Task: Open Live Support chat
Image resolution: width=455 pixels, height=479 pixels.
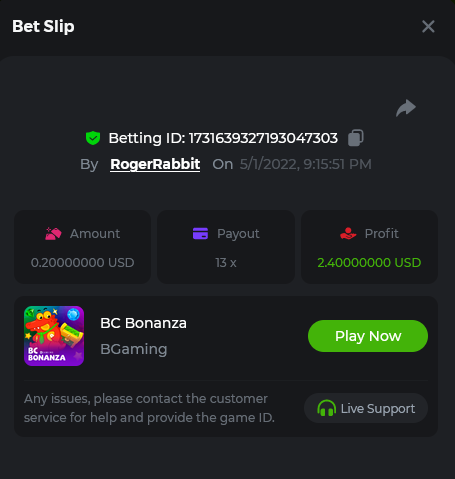Action: pos(366,408)
